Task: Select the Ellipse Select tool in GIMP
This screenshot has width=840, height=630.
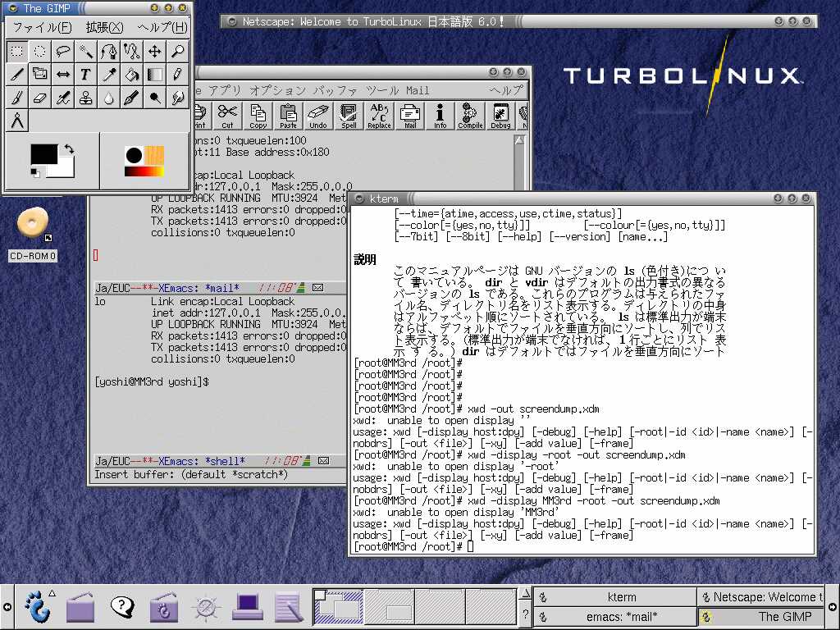Action: pyautogui.click(x=40, y=52)
